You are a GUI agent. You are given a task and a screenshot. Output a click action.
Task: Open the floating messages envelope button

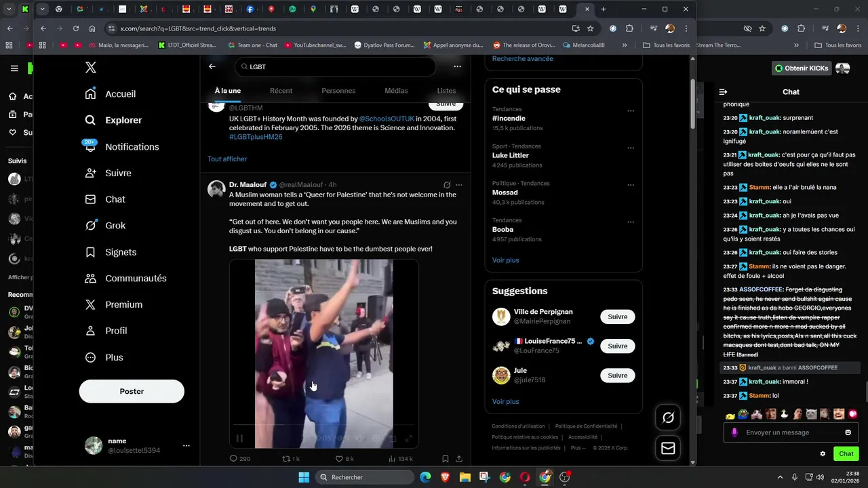click(x=668, y=449)
